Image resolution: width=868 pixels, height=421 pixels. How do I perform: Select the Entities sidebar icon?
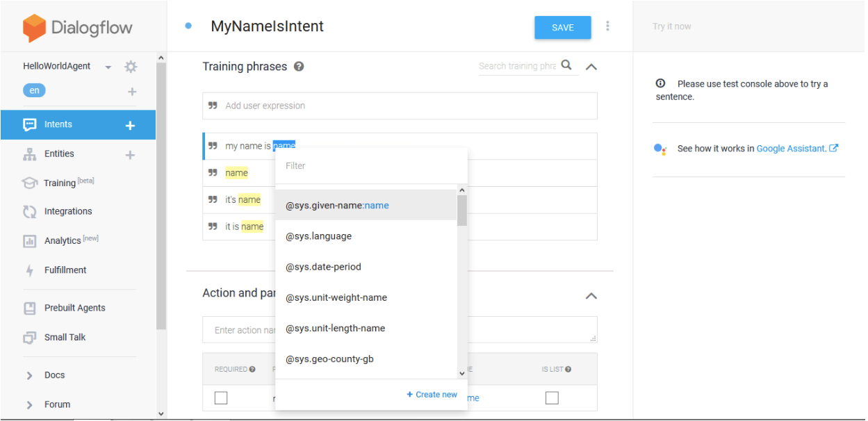[28, 154]
